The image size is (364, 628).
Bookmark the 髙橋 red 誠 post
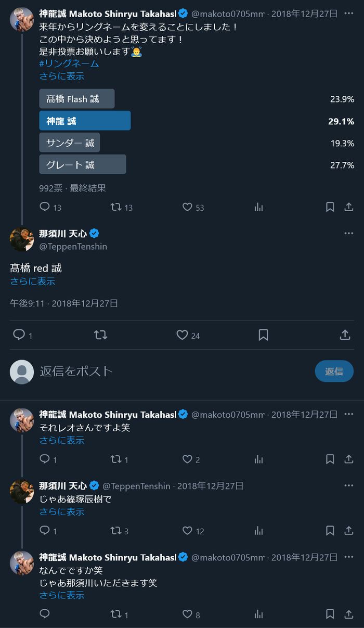tap(263, 336)
